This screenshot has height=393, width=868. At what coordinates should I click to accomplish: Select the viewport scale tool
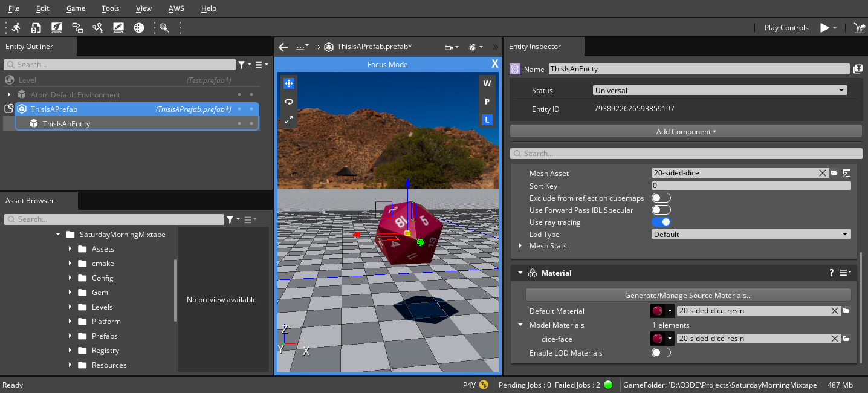(289, 120)
